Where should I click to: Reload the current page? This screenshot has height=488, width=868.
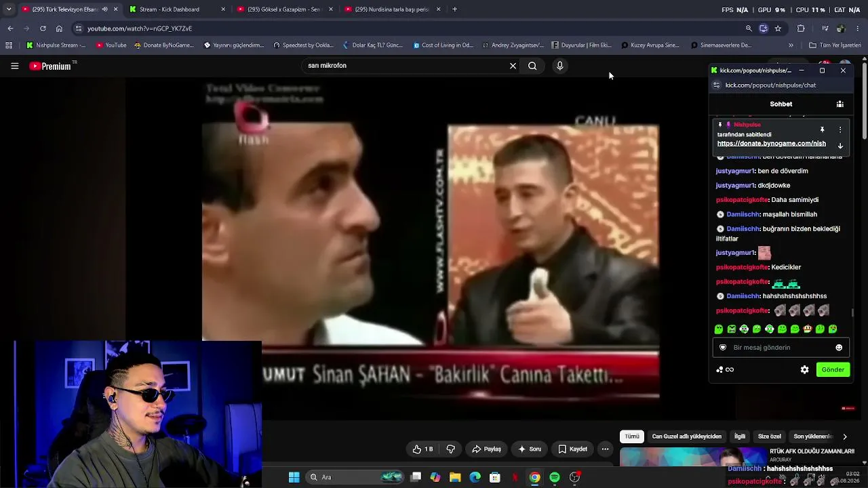[x=43, y=28]
